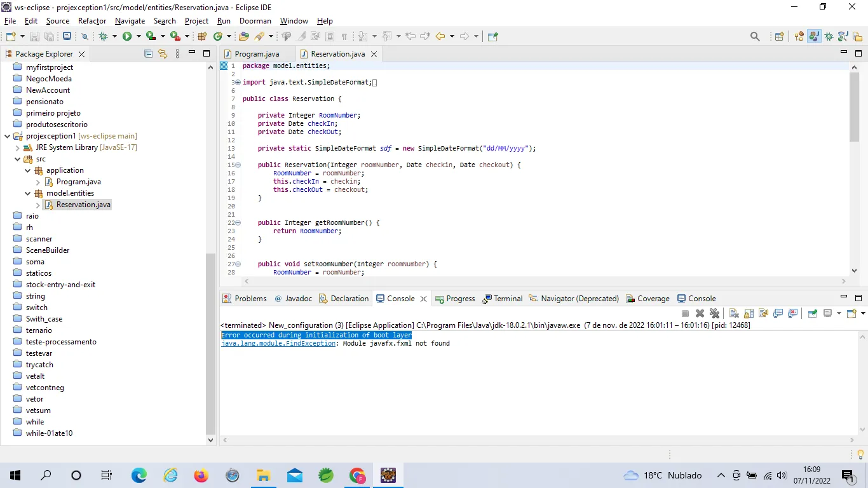Expand the JRE System Library node

tap(18, 147)
